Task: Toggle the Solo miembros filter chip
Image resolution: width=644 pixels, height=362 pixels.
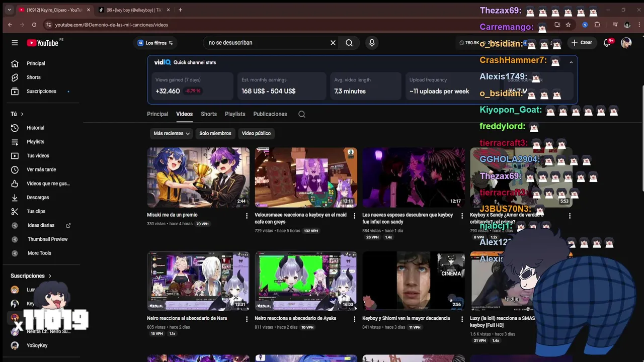Action: click(x=215, y=133)
